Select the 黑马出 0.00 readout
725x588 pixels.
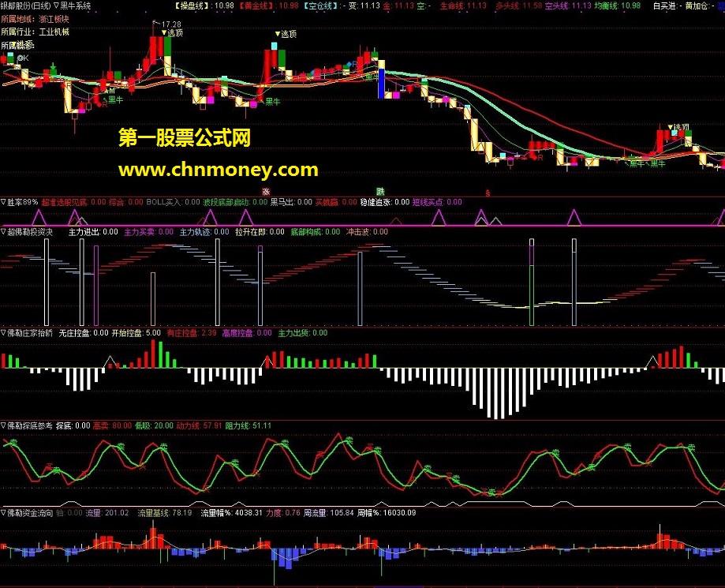pos(291,202)
